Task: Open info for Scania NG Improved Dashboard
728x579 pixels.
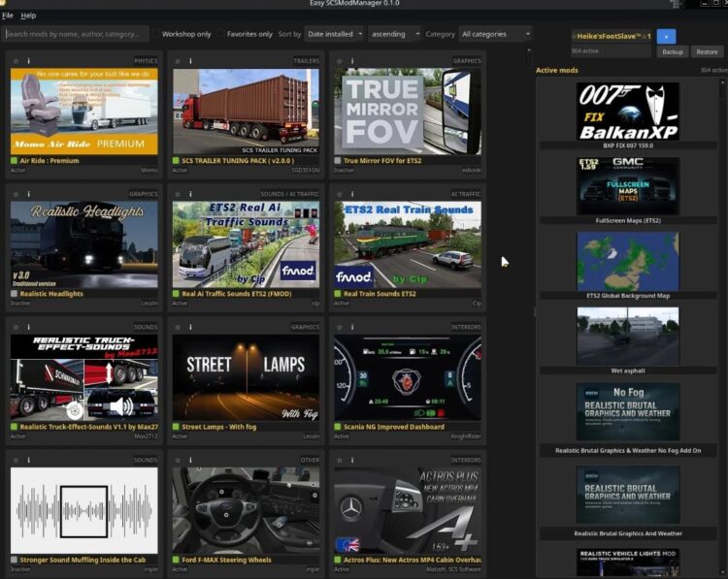Action: pos(352,327)
